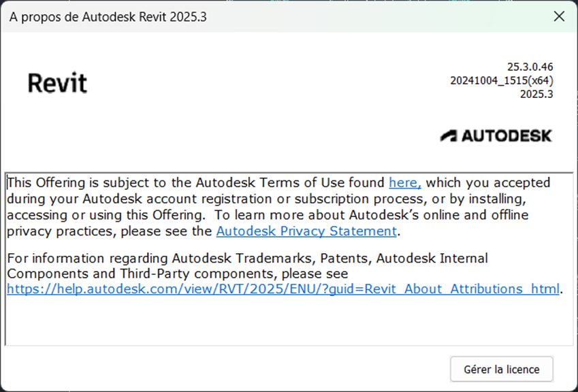Click the Gérer la licence button
The image size is (578, 392).
pos(501,370)
